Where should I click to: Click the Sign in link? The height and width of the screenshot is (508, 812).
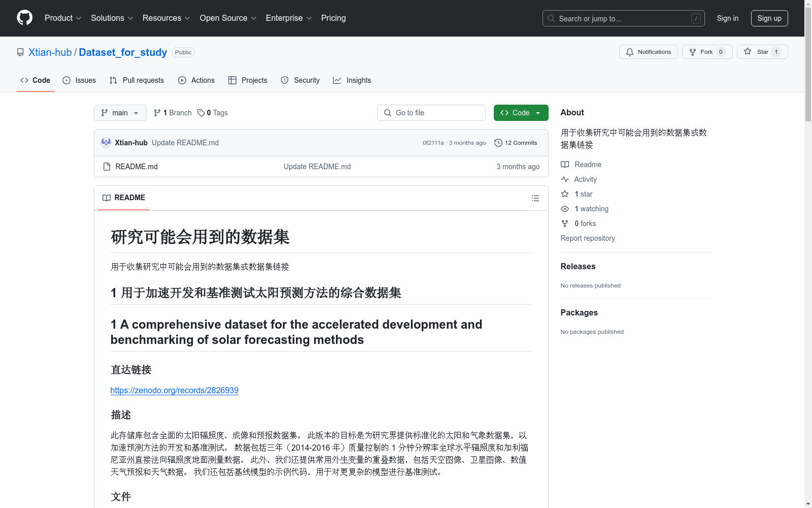(727, 18)
